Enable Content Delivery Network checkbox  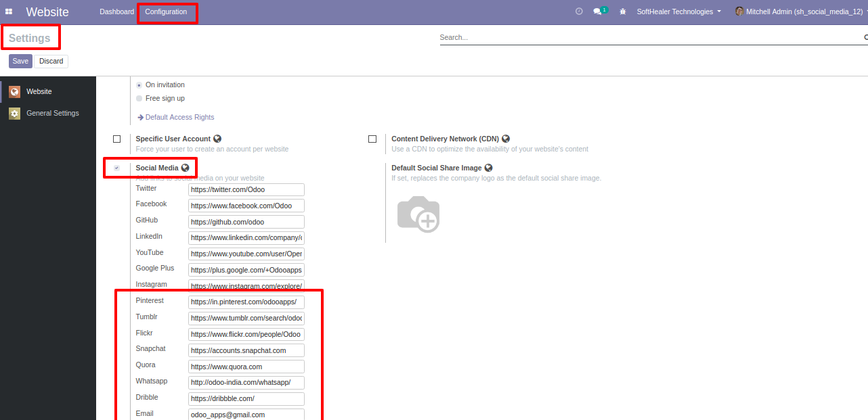372,139
